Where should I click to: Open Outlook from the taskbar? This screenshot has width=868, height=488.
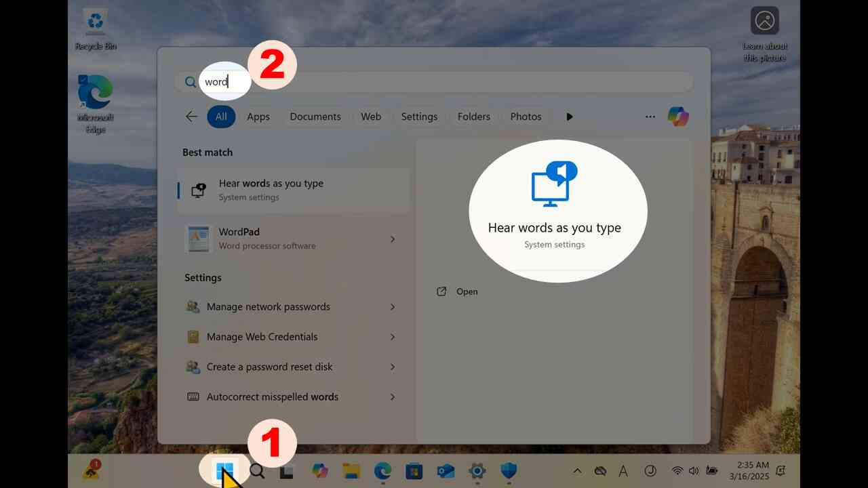tap(446, 471)
